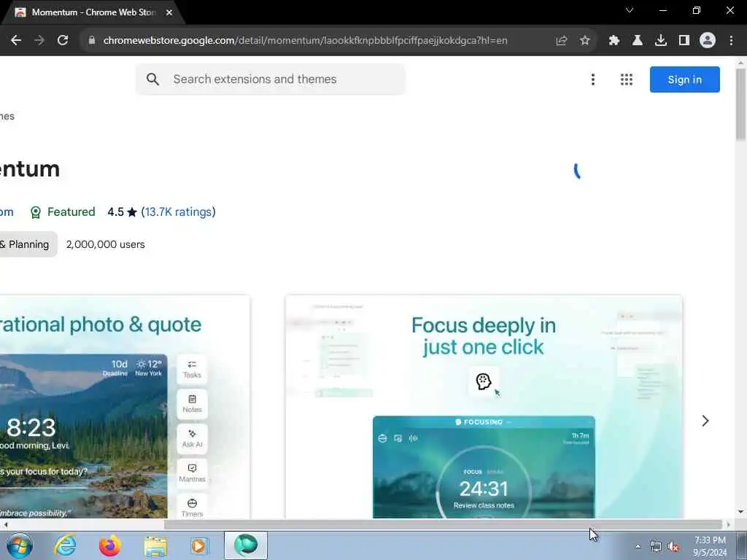Click the 2,000,000 users text

pyautogui.click(x=105, y=244)
